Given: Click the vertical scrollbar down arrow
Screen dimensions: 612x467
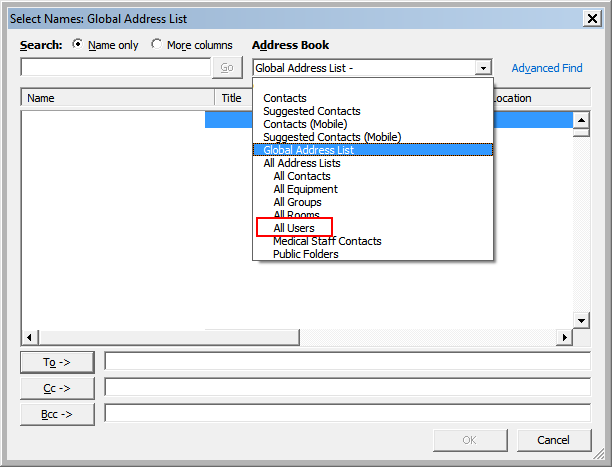Looking at the screenshot, I should (x=581, y=321).
